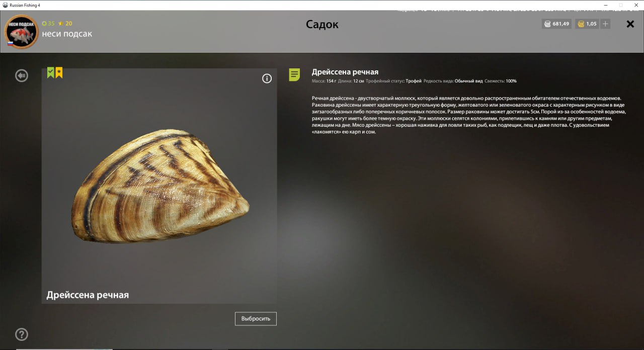
Task: Click the green bookmark badge on card
Action: (x=51, y=73)
